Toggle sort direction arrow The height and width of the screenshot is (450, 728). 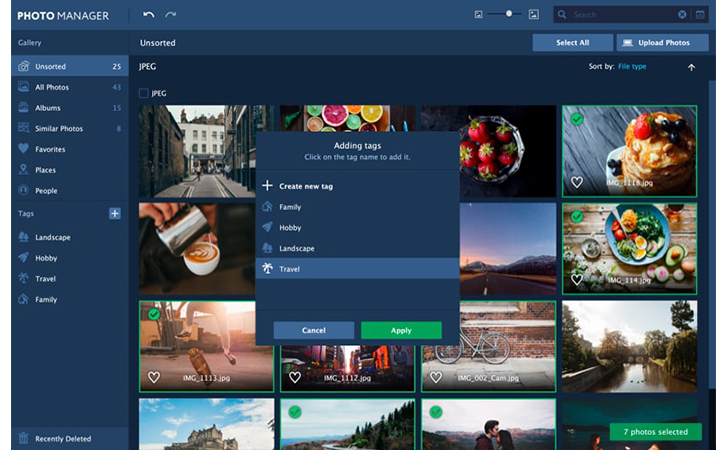pyautogui.click(x=691, y=67)
